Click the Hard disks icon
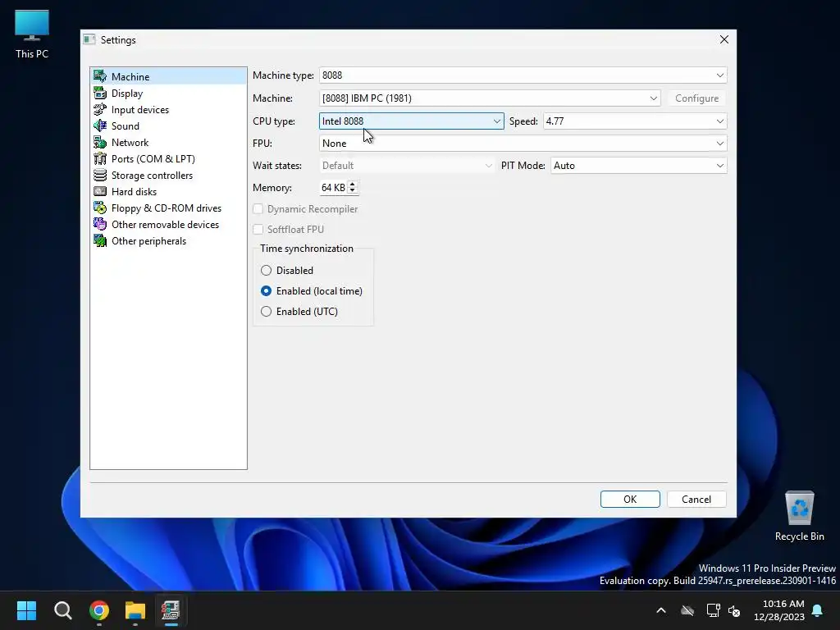This screenshot has height=630, width=840. pos(99,191)
